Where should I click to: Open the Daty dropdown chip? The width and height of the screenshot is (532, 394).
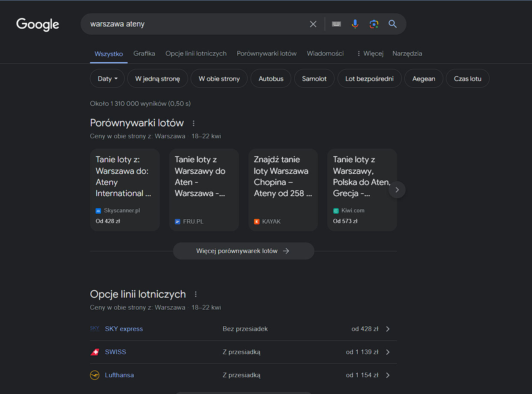[108, 79]
